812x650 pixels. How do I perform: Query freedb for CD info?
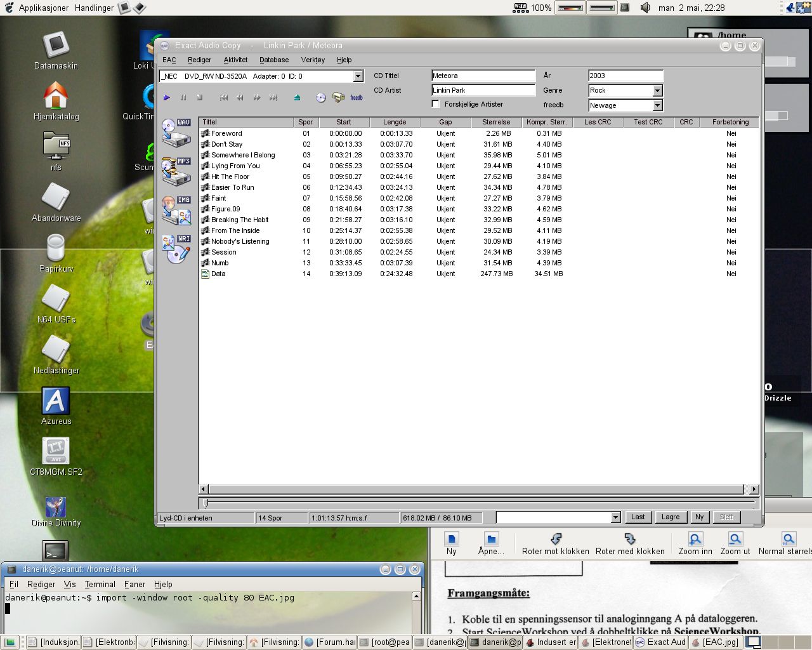coord(357,98)
